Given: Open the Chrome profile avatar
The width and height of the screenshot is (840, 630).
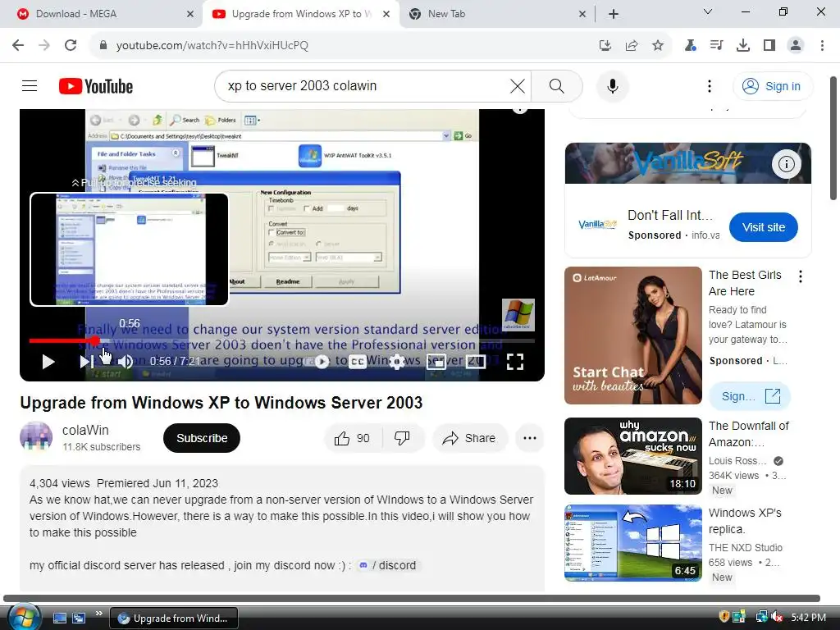Looking at the screenshot, I should (796, 46).
